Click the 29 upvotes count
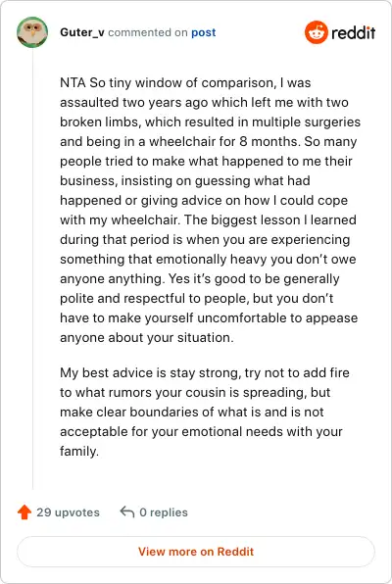392x584 pixels. point(68,512)
